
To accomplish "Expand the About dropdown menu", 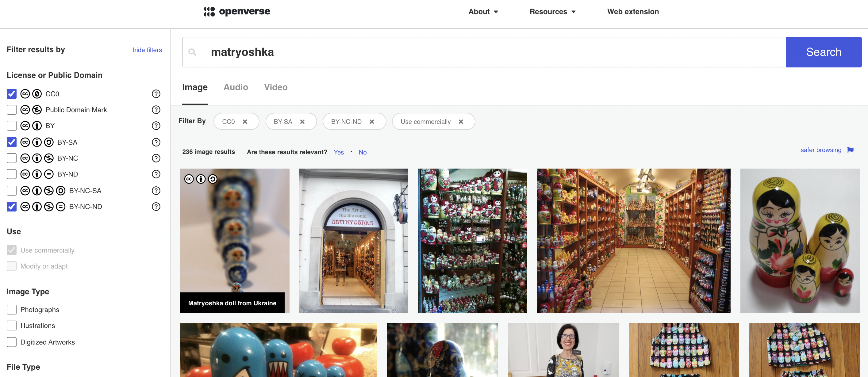I will point(483,11).
